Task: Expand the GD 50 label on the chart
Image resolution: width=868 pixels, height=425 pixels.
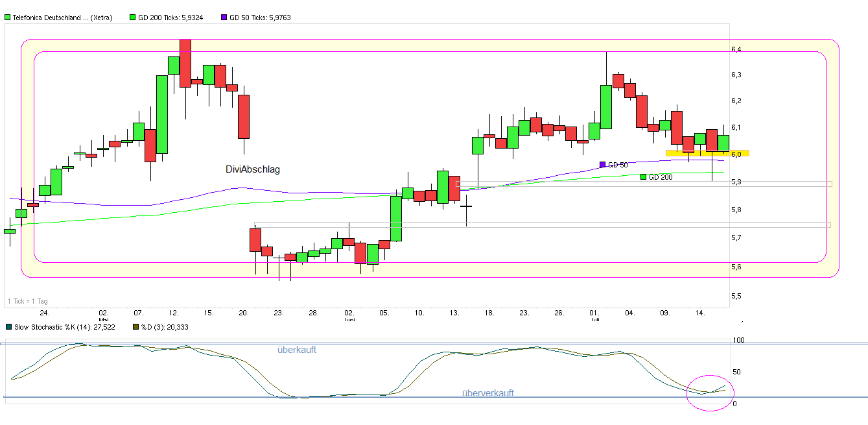Action: coord(616,164)
